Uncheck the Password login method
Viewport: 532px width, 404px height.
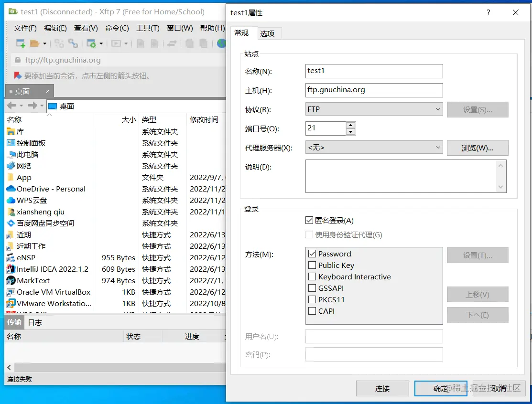[x=313, y=254]
